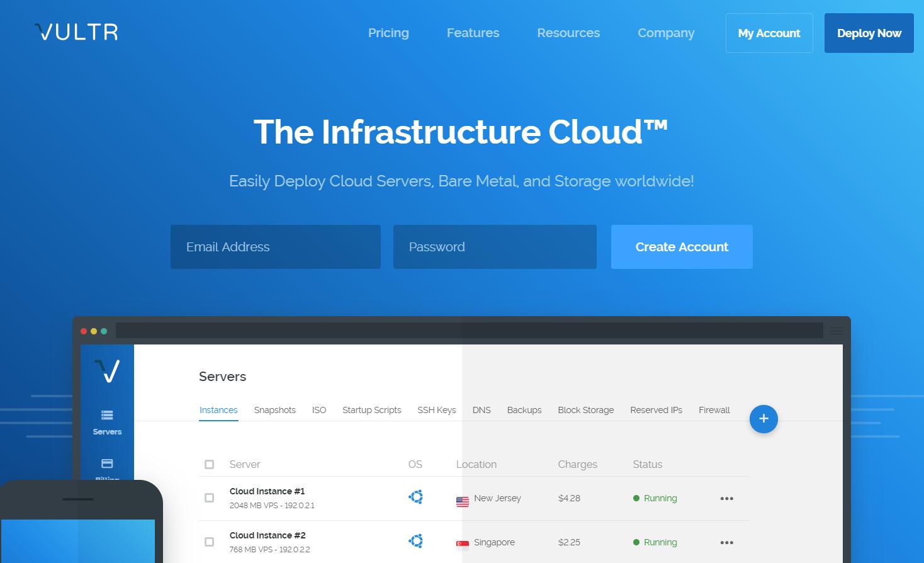Open the Resources menu item
The width and height of the screenshot is (924, 563).
tap(568, 33)
